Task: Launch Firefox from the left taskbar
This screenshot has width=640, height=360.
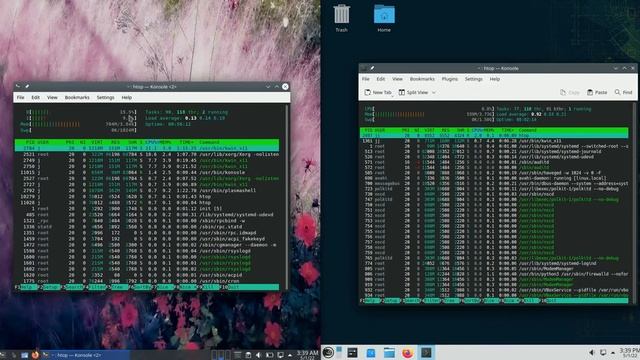Action: [x=35, y=355]
